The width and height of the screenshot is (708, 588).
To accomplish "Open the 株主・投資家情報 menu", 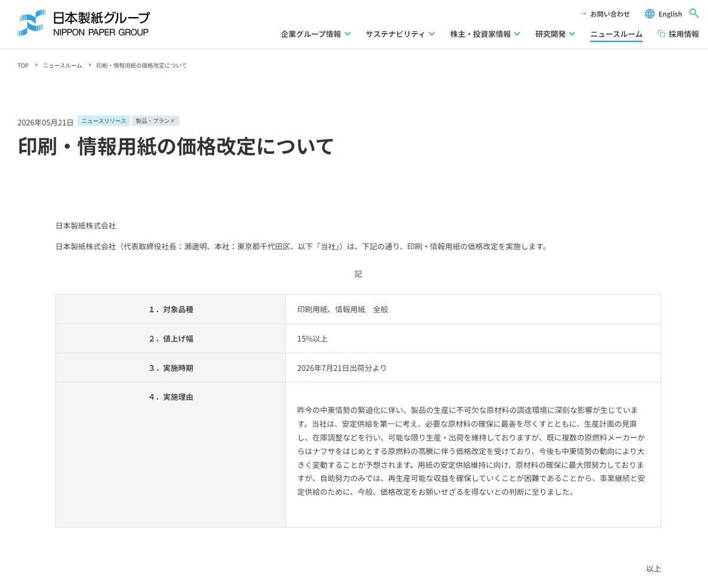I will pyautogui.click(x=480, y=34).
